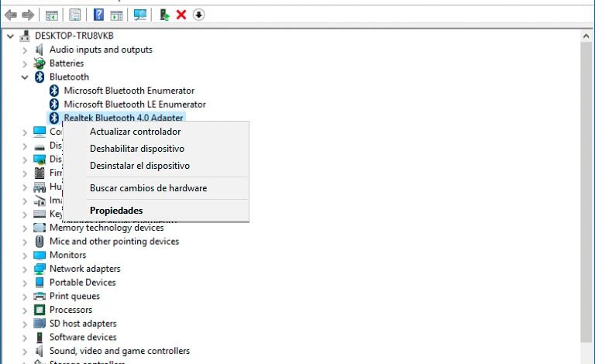Choose Buscar cambios de hardware
Viewport: 595px width, 364px height.
(x=156, y=188)
